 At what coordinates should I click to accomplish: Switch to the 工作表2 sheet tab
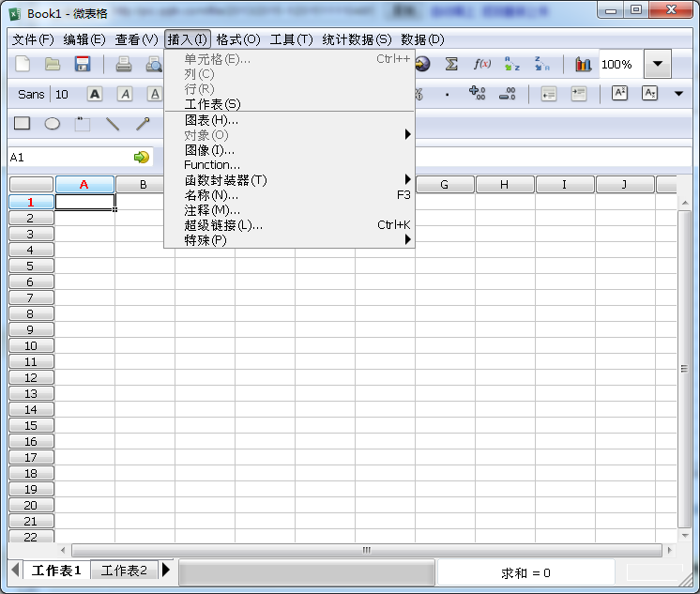124,571
